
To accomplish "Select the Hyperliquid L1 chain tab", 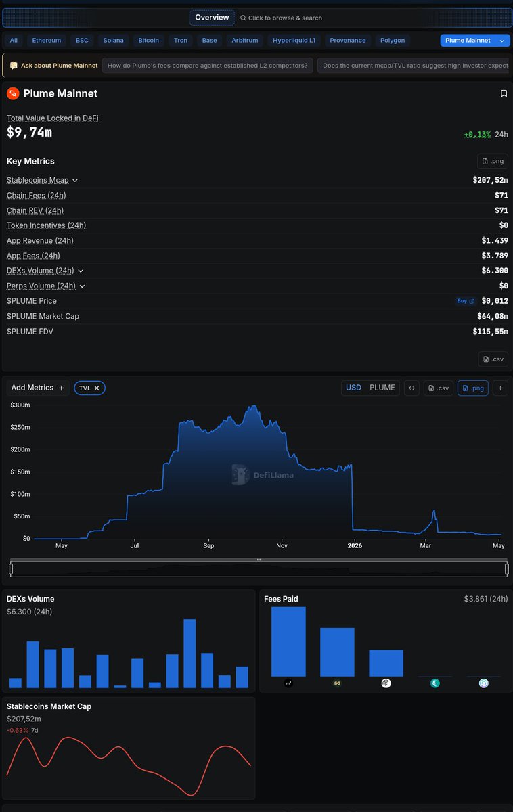I will pos(294,41).
